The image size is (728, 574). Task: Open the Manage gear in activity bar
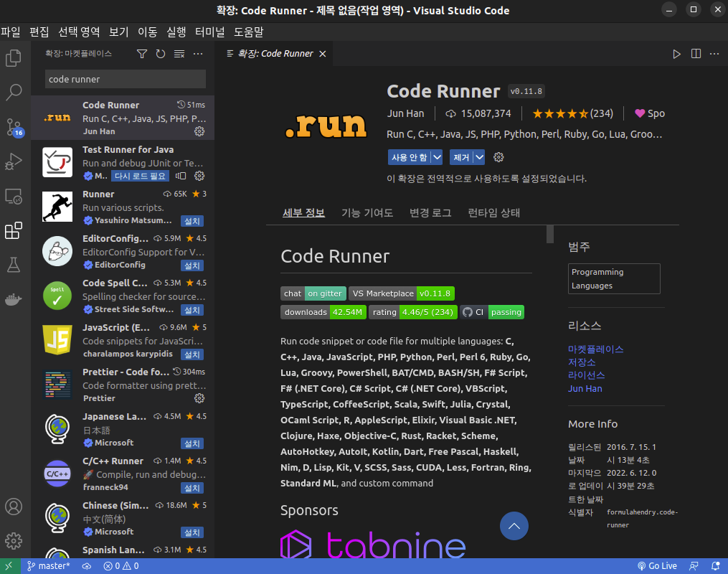coord(14,540)
